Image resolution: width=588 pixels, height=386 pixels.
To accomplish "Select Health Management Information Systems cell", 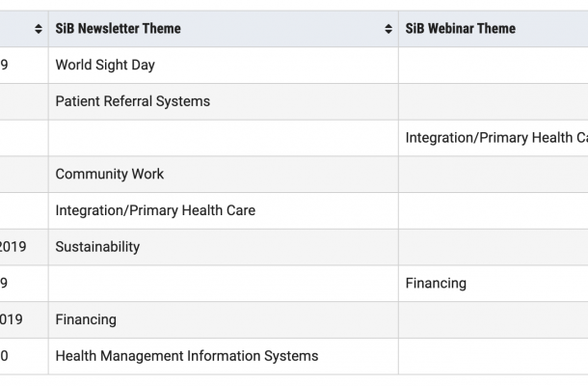I will [223, 356].
